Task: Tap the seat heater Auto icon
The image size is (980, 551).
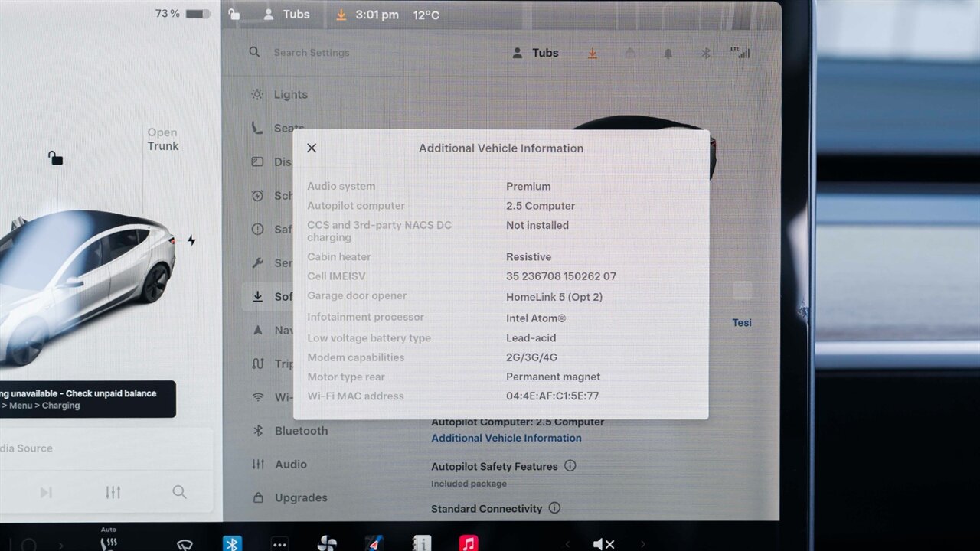Action: pyautogui.click(x=109, y=540)
